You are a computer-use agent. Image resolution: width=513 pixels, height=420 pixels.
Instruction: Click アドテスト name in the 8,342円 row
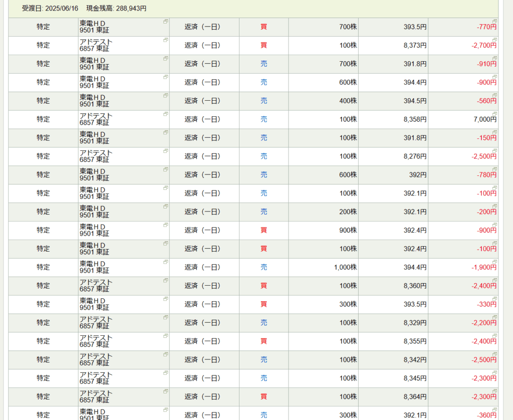tap(96, 356)
